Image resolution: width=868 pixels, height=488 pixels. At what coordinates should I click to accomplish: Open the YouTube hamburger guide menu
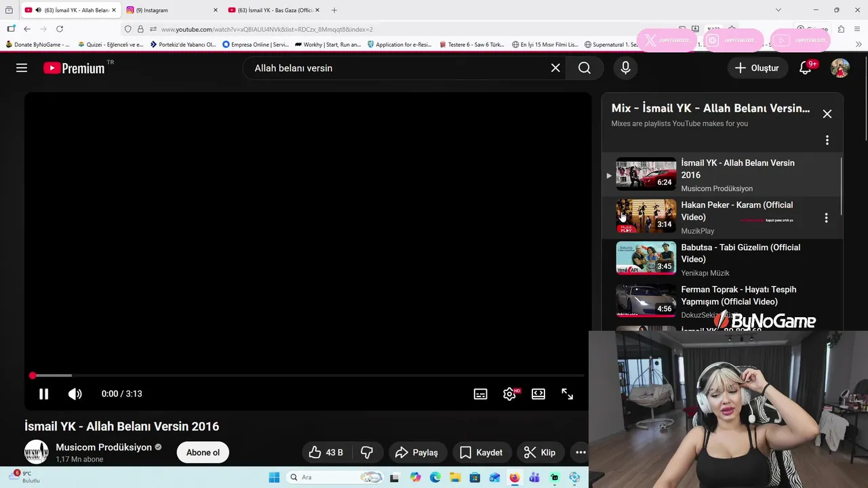[x=22, y=68]
